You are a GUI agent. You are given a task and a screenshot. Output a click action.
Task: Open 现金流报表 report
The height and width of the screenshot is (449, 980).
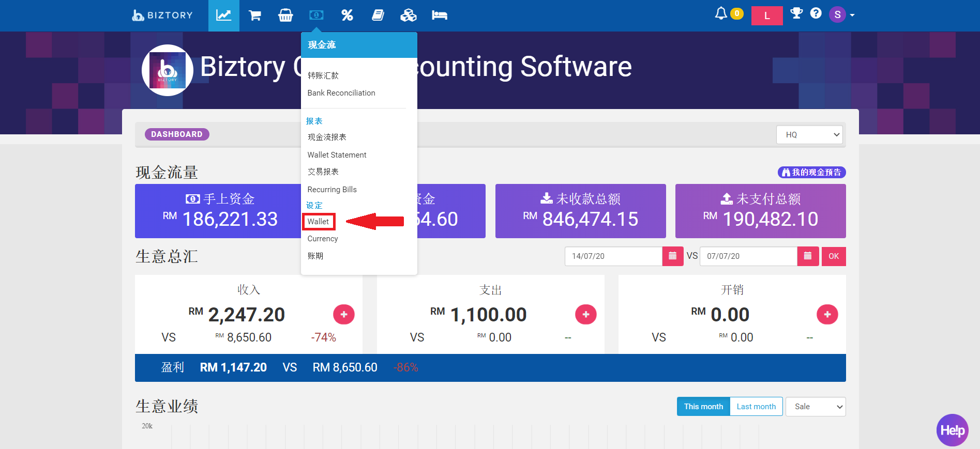(327, 137)
